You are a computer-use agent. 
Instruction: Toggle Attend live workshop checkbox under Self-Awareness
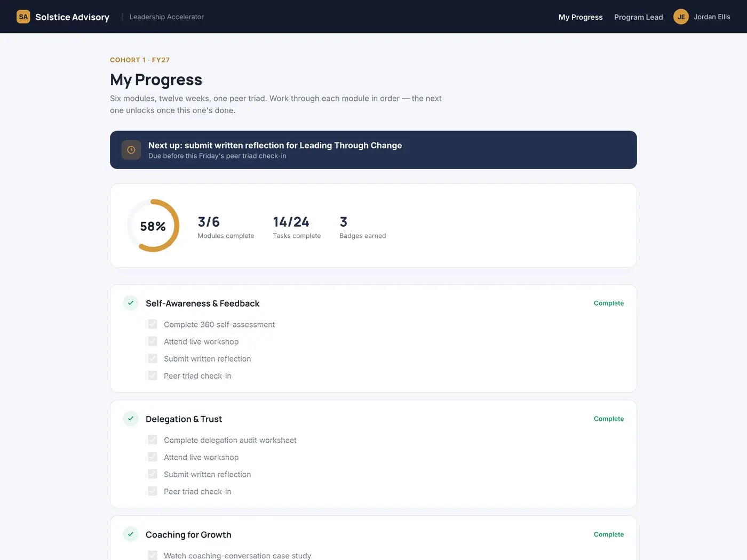click(x=153, y=341)
